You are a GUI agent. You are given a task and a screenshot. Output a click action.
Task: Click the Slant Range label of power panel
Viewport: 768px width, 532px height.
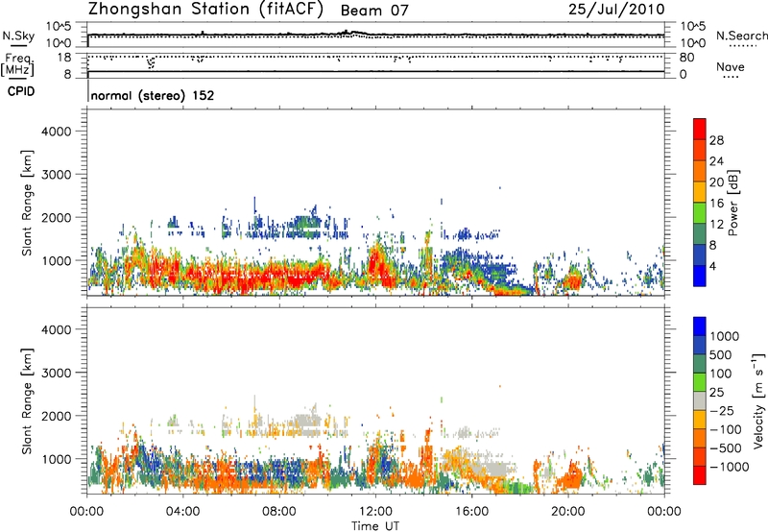[x=27, y=203]
